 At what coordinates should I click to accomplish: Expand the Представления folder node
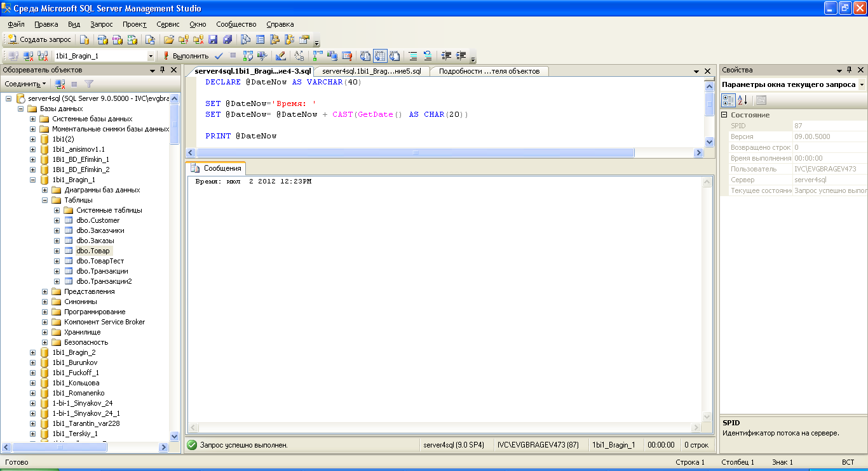click(x=45, y=291)
